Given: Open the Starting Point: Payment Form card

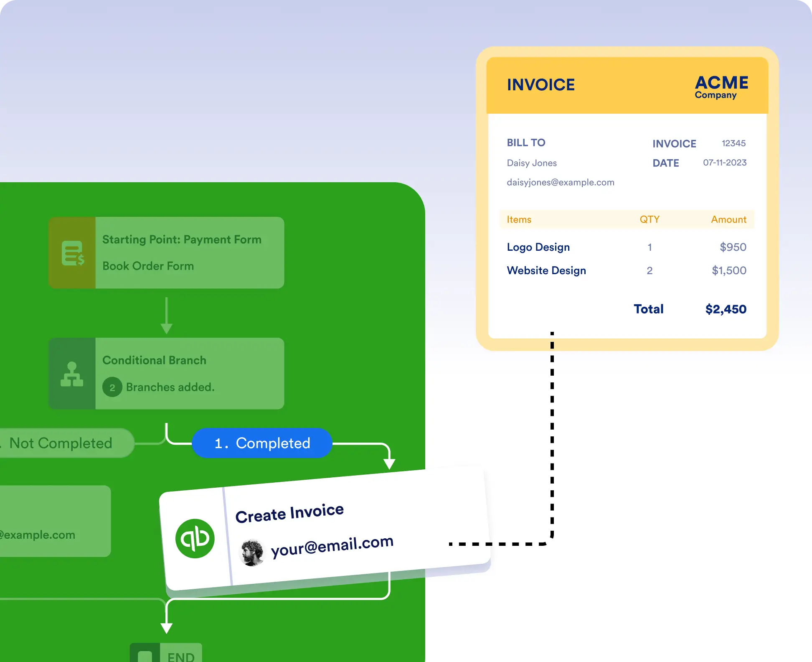Looking at the screenshot, I should (166, 252).
